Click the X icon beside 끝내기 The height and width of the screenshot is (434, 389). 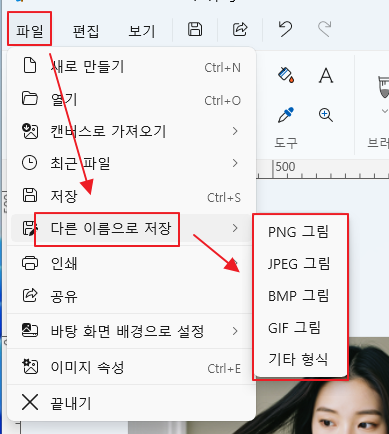coord(30,402)
